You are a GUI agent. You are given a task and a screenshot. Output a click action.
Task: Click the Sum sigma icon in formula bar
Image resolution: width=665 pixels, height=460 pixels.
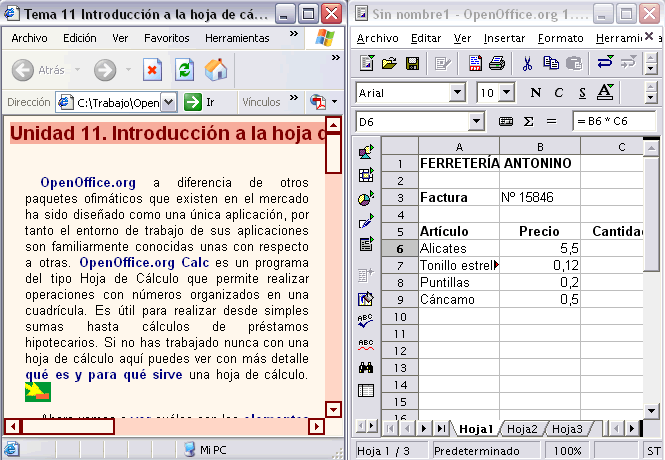tap(527, 121)
